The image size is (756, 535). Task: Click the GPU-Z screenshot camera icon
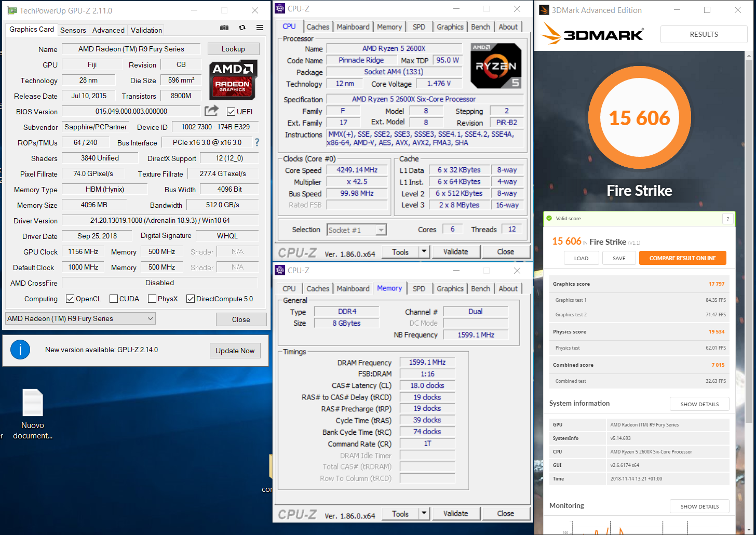(x=224, y=28)
